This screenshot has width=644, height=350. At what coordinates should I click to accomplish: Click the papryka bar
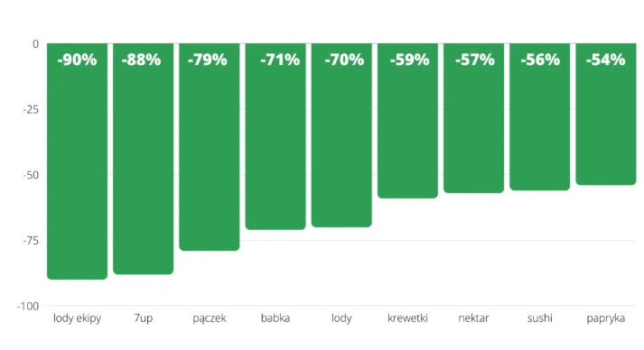click(606, 114)
